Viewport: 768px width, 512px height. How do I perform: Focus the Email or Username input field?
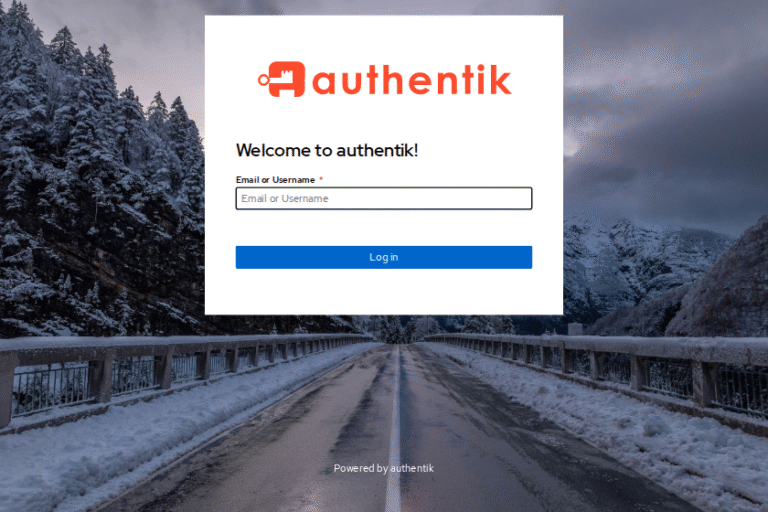coord(384,198)
